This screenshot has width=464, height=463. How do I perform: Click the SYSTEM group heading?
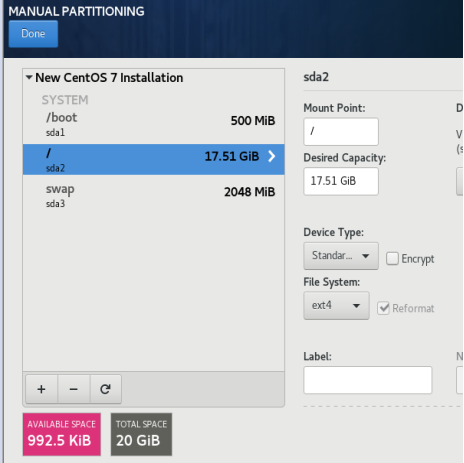tap(65, 100)
